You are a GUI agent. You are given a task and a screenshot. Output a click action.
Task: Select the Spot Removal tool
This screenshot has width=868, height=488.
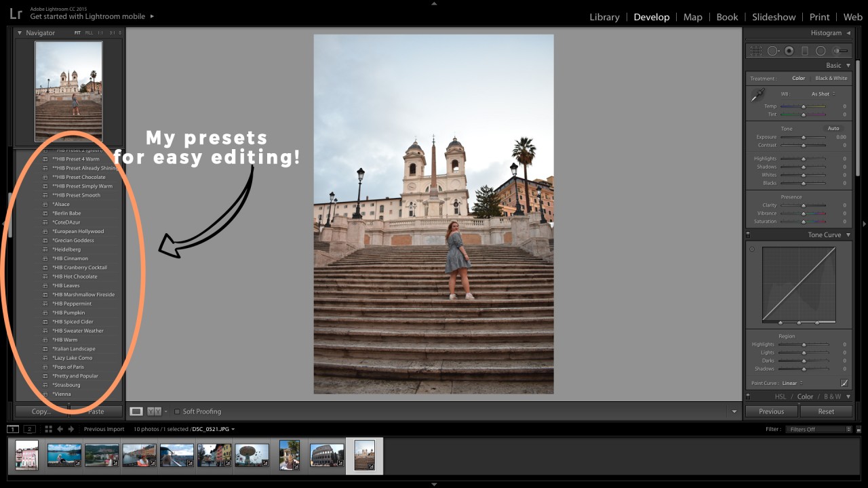pyautogui.click(x=772, y=51)
